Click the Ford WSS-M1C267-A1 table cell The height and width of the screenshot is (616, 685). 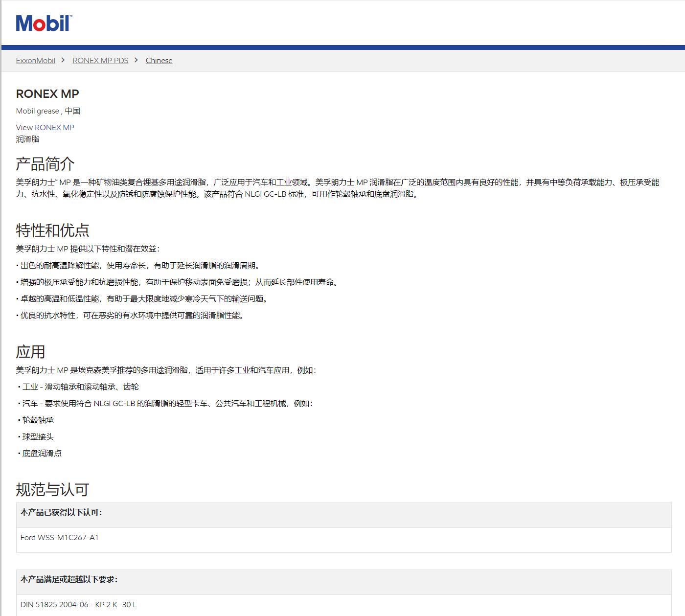click(343, 540)
